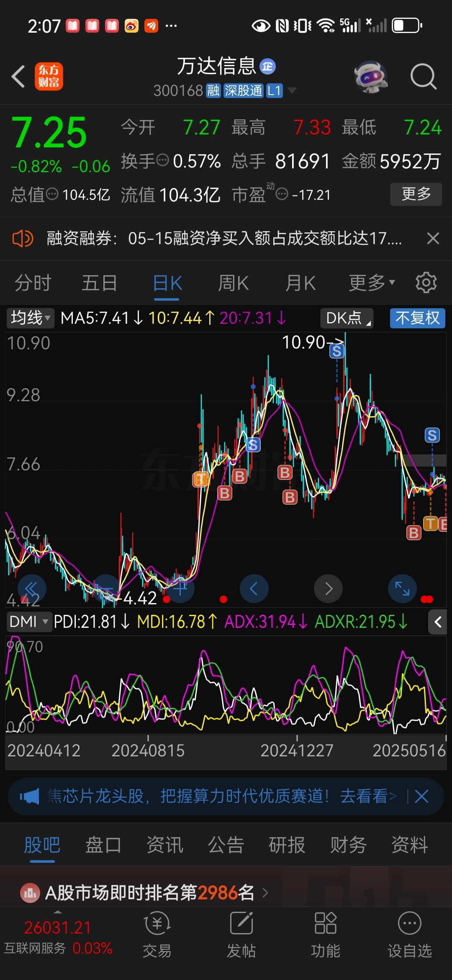This screenshot has height=980, width=452.
Task: Select the 日K chart tab
Action: coord(167,283)
